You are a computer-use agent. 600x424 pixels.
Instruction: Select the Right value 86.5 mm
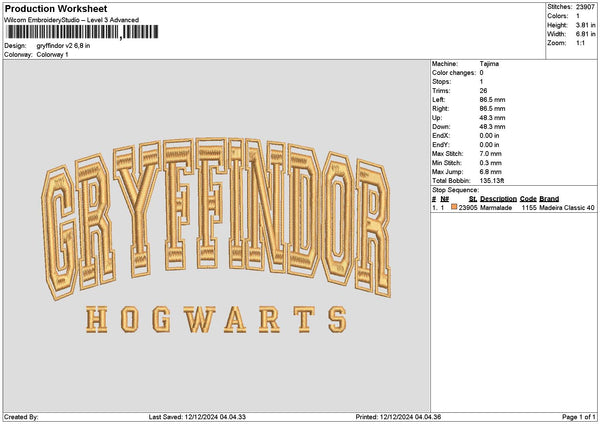click(x=492, y=109)
